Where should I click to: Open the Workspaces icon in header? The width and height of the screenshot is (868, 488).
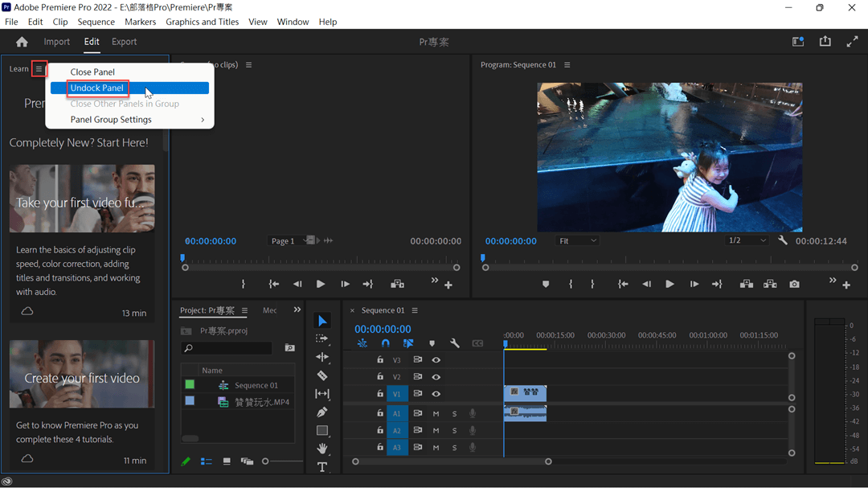tap(798, 42)
